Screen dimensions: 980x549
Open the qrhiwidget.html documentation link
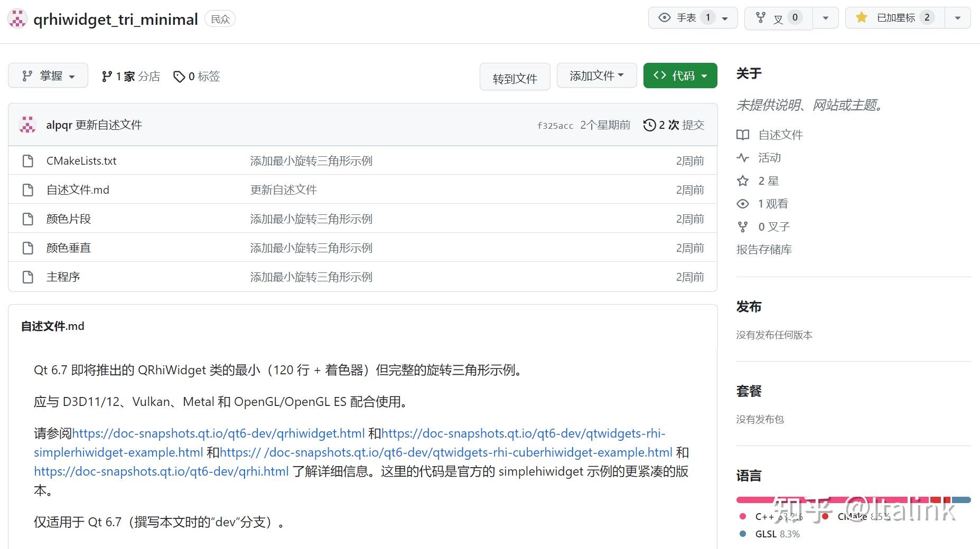click(x=218, y=433)
